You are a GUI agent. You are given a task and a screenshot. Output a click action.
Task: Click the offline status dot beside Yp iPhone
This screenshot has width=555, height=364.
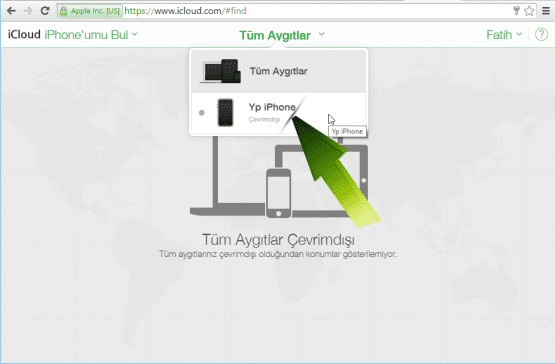(202, 113)
